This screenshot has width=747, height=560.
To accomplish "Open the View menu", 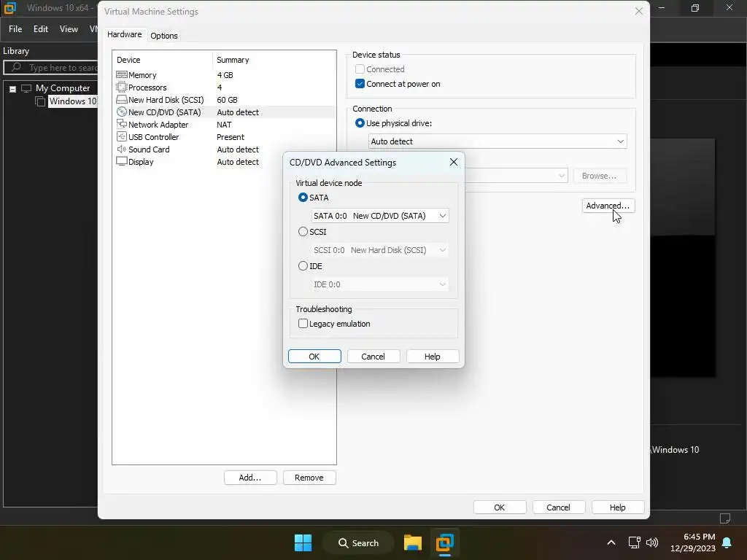I will (69, 29).
